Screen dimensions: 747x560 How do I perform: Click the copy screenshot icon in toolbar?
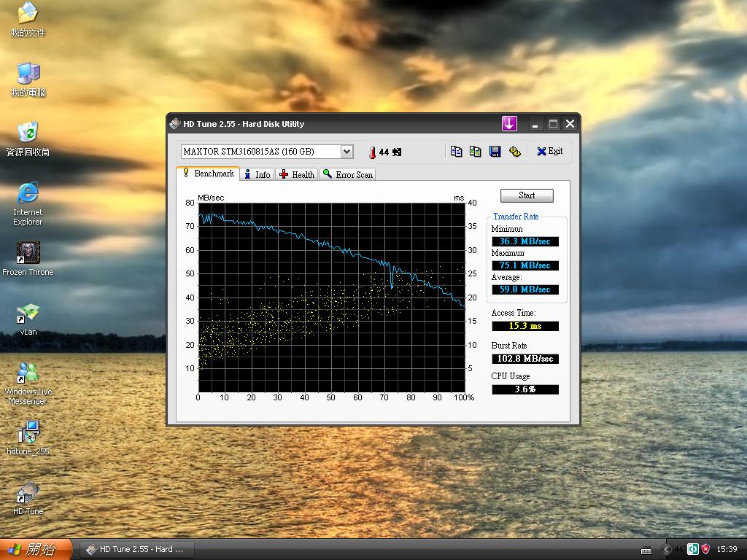pos(476,152)
